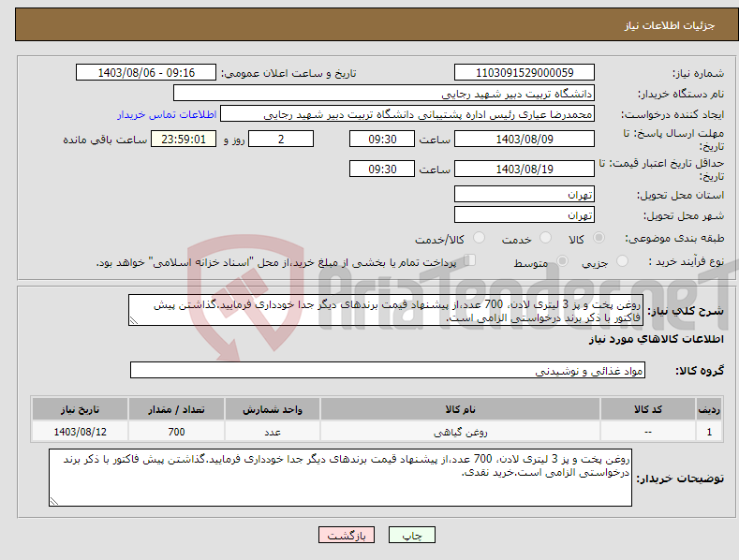Click the buyer notes text area

pos(340,478)
